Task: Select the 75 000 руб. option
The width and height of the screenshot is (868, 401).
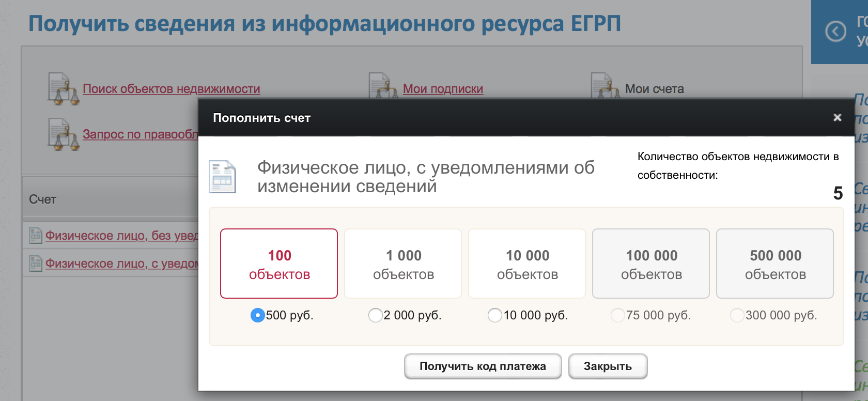Action: [x=618, y=315]
